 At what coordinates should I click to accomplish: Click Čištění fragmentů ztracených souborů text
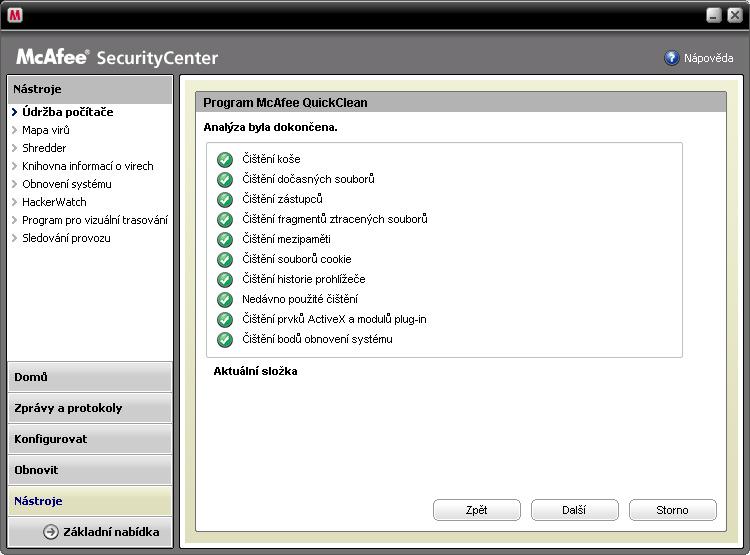(335, 220)
